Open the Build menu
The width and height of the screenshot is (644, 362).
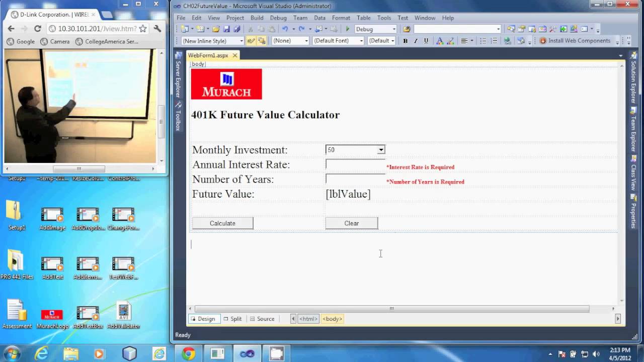257,18
